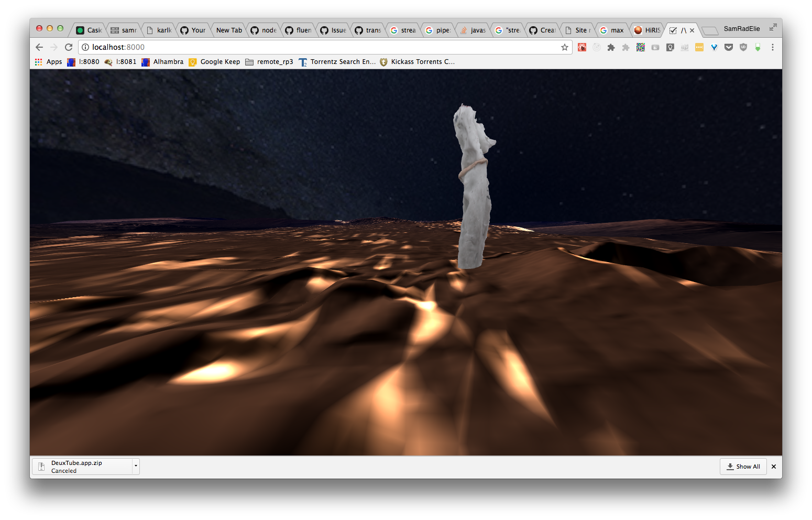The height and width of the screenshot is (520, 812).
Task: Switch to the GitHub fluen tab
Action: click(x=299, y=30)
